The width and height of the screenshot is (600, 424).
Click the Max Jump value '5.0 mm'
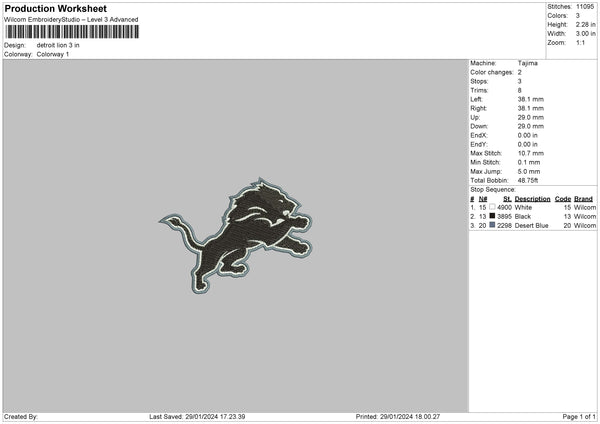pyautogui.click(x=529, y=171)
